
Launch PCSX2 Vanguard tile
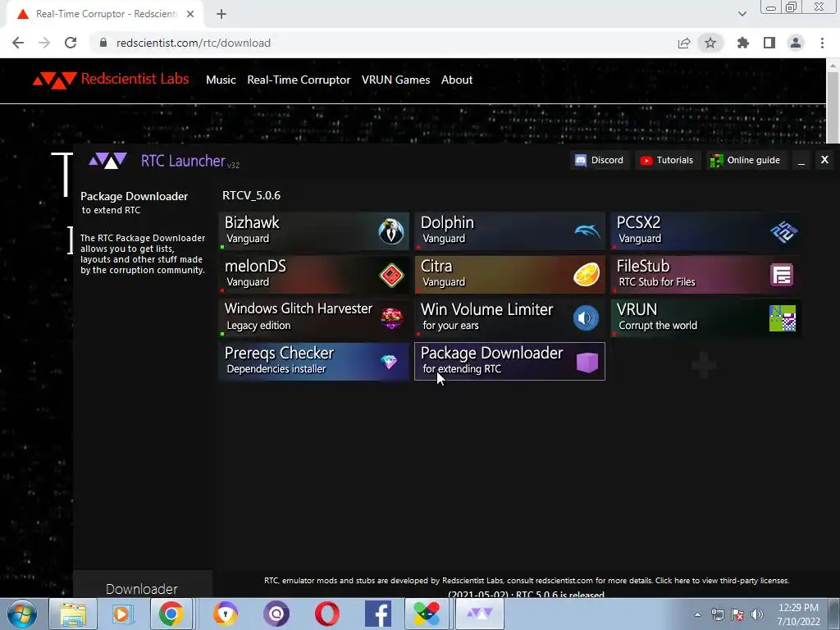click(x=705, y=231)
